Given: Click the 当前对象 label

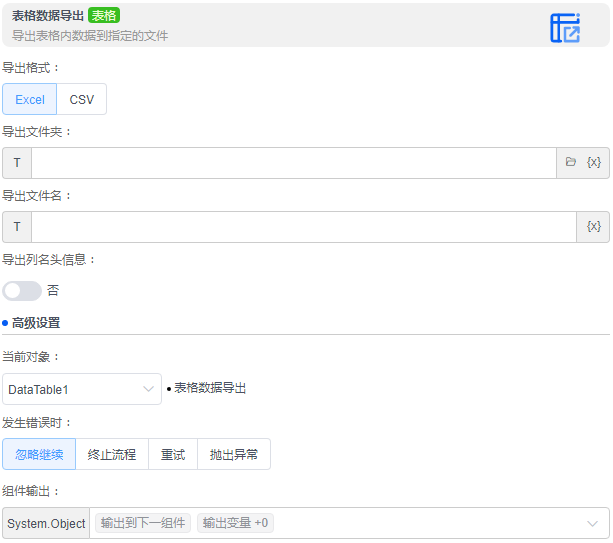Looking at the screenshot, I should pyautogui.click(x=30, y=357).
